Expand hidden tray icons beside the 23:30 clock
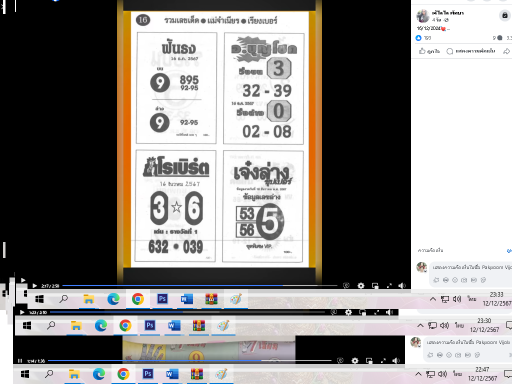 coord(420,325)
